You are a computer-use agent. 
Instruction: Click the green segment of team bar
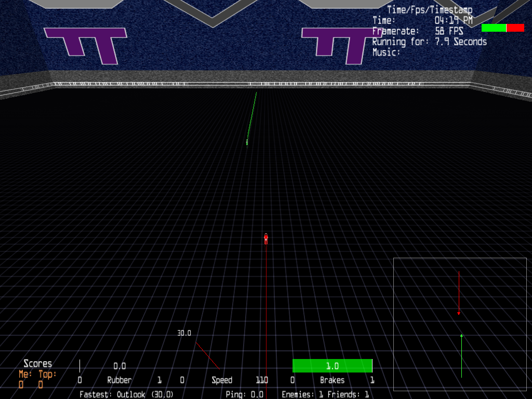click(x=494, y=28)
